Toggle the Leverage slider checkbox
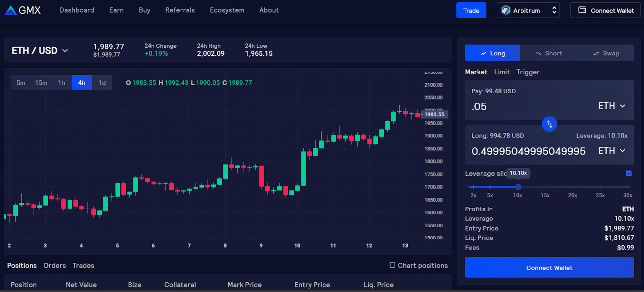 629,174
